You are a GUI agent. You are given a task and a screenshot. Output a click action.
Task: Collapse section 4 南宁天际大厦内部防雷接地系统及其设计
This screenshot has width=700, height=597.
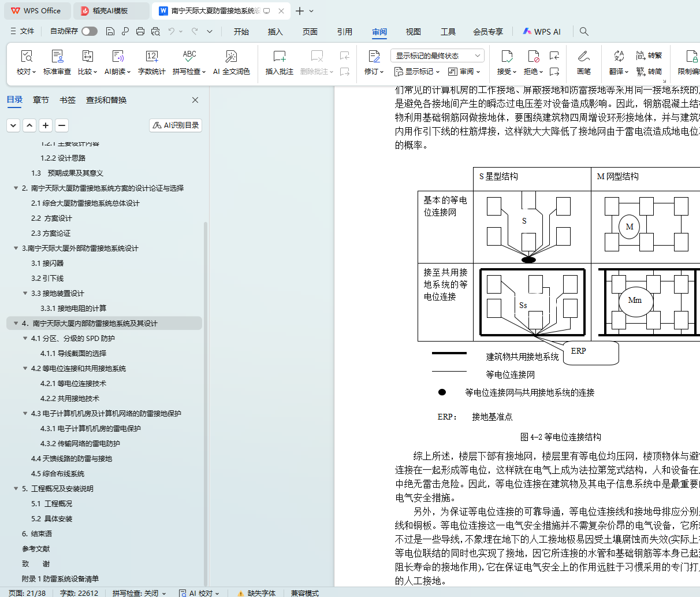(x=16, y=324)
